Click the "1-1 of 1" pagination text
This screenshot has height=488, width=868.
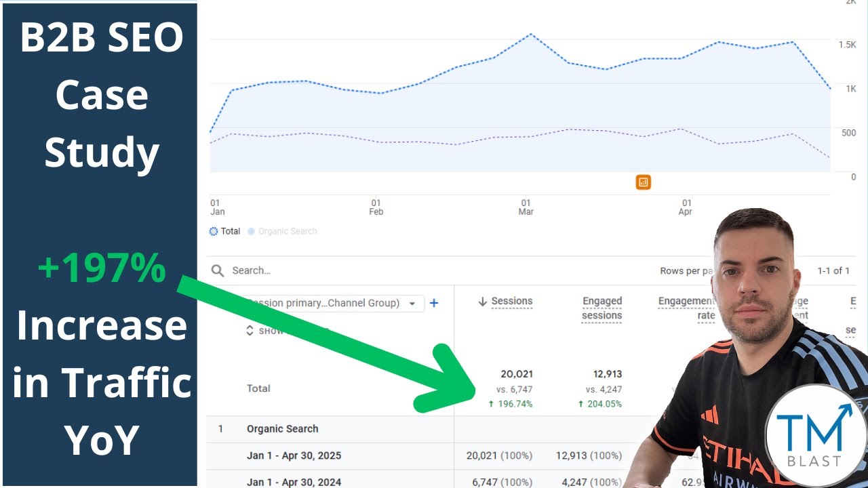point(833,271)
